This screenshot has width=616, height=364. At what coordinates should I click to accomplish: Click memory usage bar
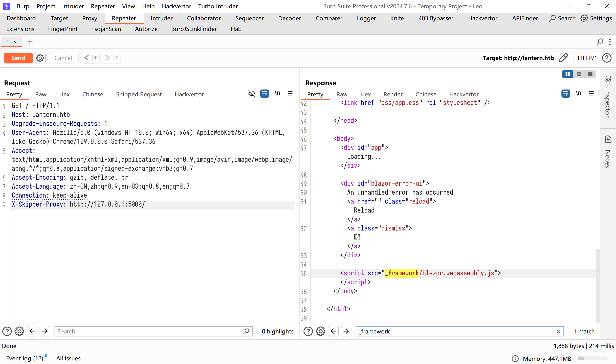click(x=592, y=359)
